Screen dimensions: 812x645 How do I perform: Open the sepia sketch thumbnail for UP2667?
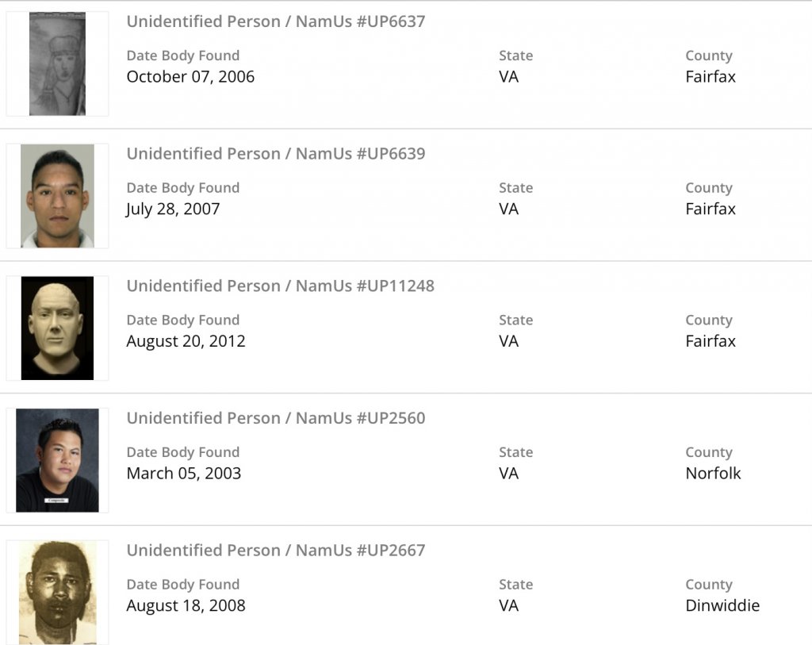(x=57, y=592)
